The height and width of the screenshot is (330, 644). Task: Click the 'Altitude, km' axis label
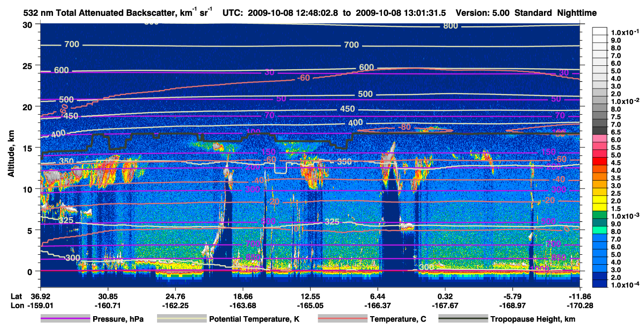click(10, 154)
